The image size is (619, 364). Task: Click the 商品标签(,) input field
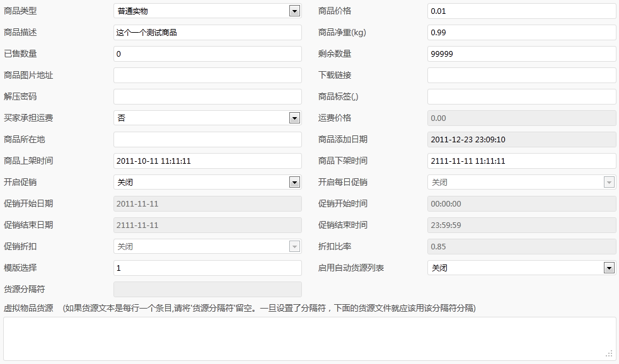(x=521, y=96)
